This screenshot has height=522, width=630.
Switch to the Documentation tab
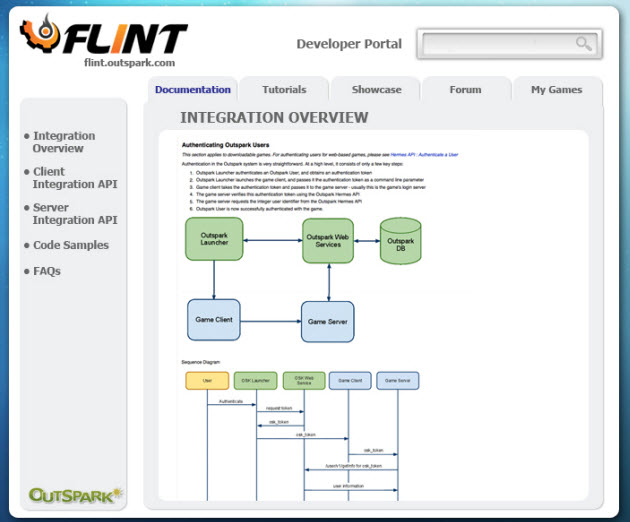[x=193, y=89]
